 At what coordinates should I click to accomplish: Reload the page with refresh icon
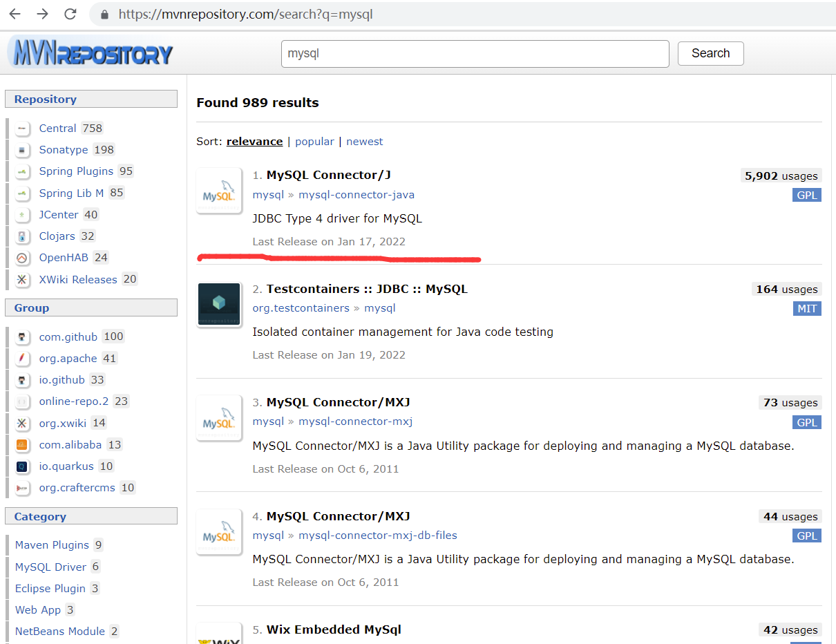[x=70, y=14]
